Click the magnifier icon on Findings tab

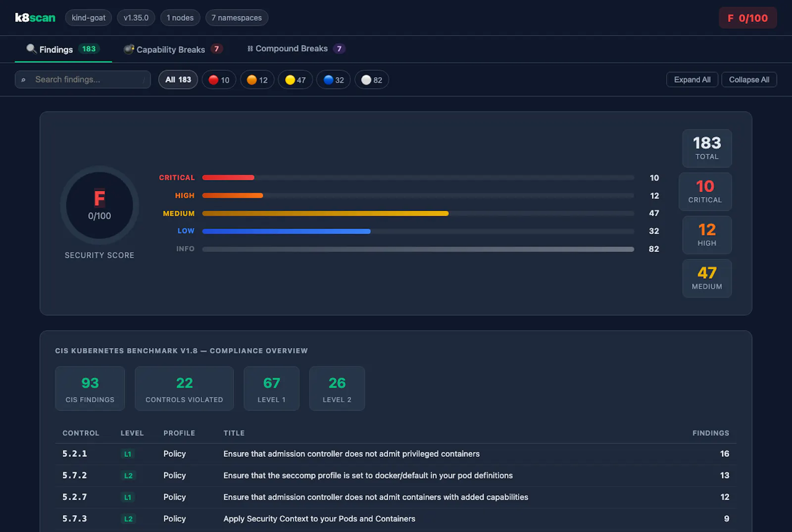coord(31,48)
